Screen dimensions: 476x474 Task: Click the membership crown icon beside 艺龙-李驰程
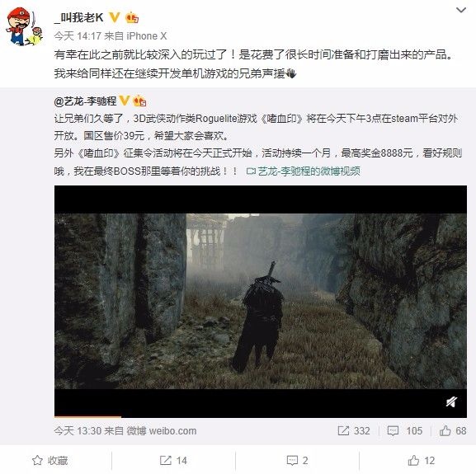[x=139, y=101]
